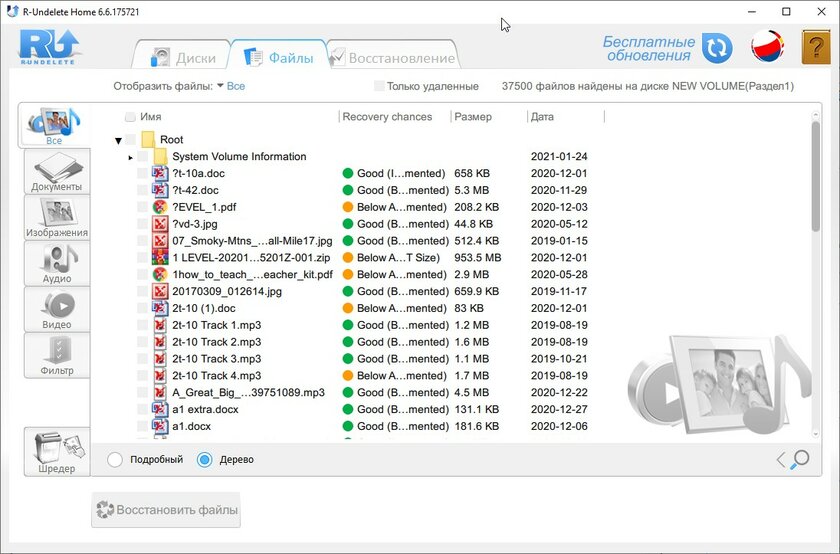Filter by Аудио category
Screen dimensions: 840x554
[x=57, y=264]
